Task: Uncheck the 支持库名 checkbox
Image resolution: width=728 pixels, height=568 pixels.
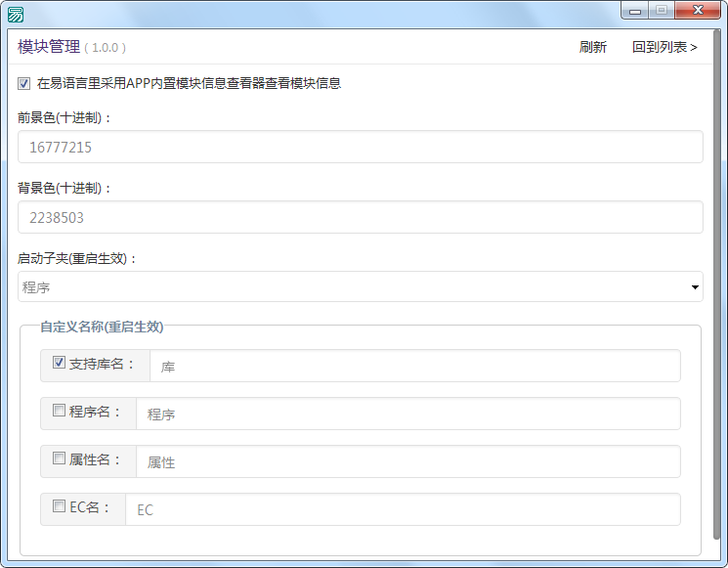Action: (59, 363)
